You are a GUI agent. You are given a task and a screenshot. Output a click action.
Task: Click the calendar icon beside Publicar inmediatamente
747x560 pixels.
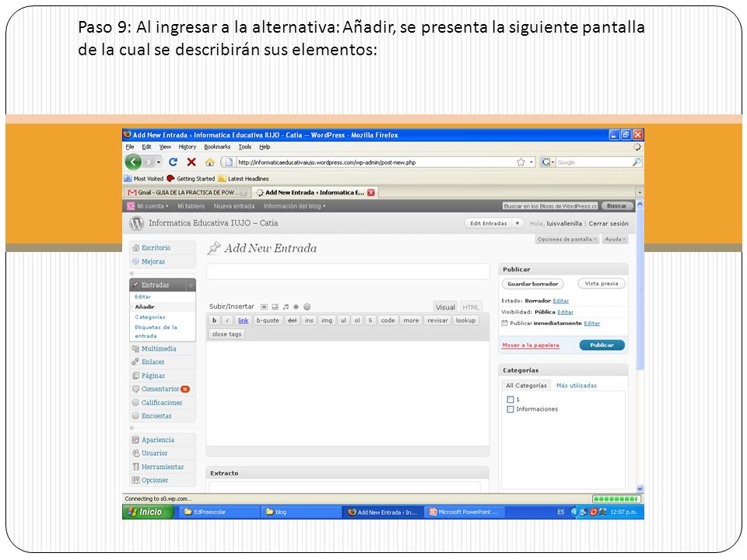[x=504, y=324]
